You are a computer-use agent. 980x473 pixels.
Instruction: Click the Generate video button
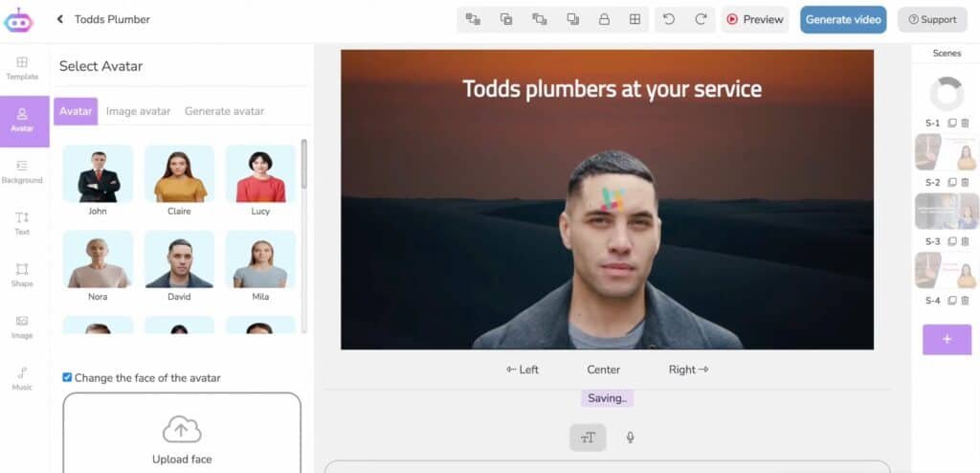click(x=843, y=19)
